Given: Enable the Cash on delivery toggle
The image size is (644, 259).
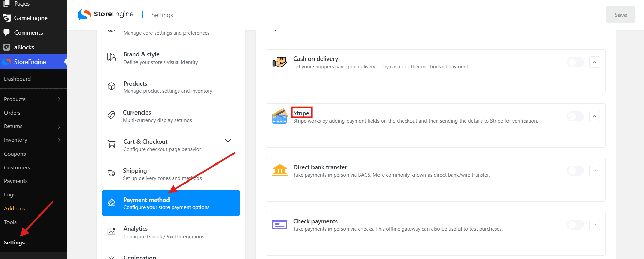Looking at the screenshot, I should 576,62.
